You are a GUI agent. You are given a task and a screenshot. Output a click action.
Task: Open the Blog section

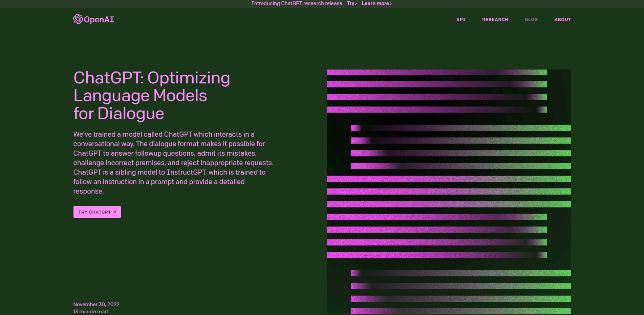click(531, 20)
